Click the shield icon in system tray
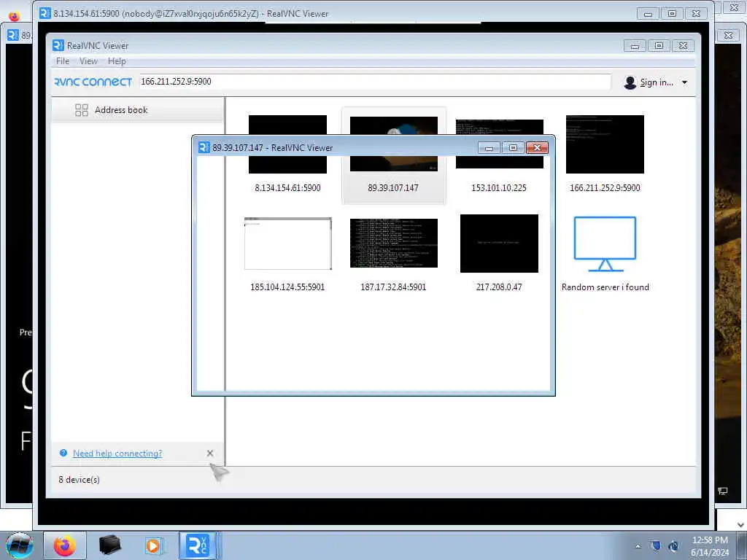This screenshot has height=560, width=747. (x=656, y=545)
